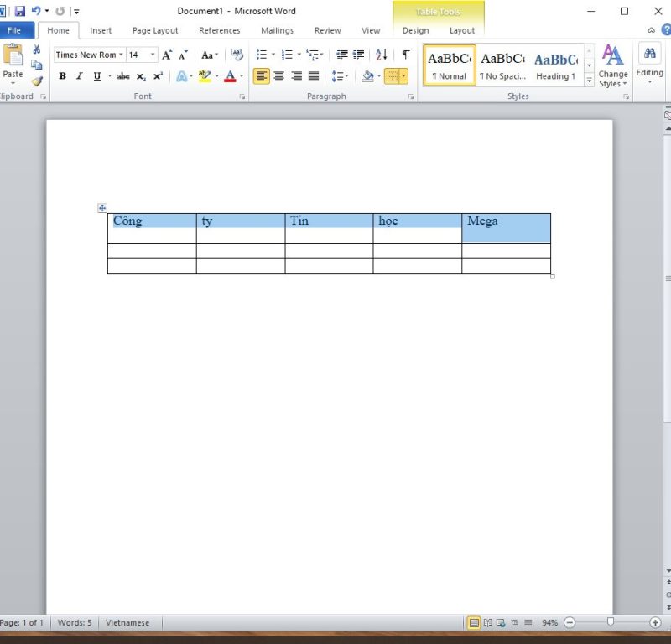Toggle underline formatting
This screenshot has height=644, width=671.
[x=97, y=76]
